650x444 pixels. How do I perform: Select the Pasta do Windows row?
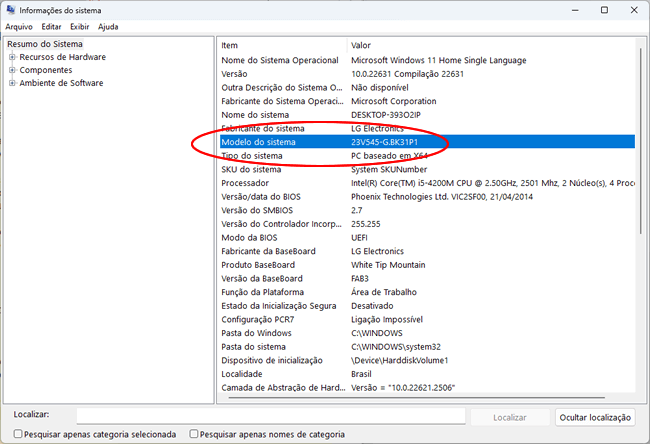[427, 333]
